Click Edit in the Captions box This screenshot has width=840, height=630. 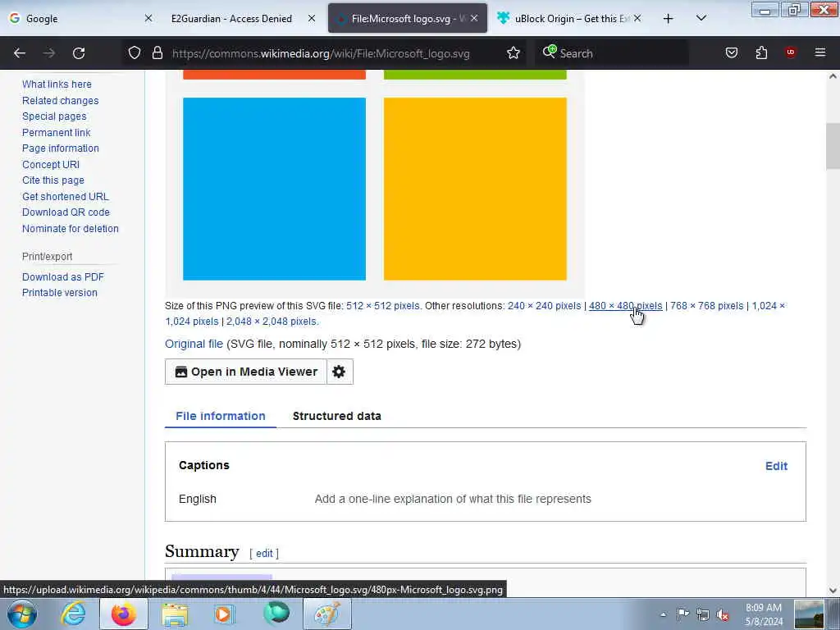(x=776, y=466)
